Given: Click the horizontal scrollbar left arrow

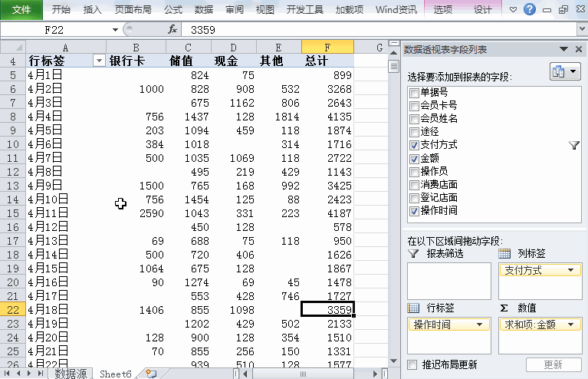Looking at the screenshot, I should point(245,374).
